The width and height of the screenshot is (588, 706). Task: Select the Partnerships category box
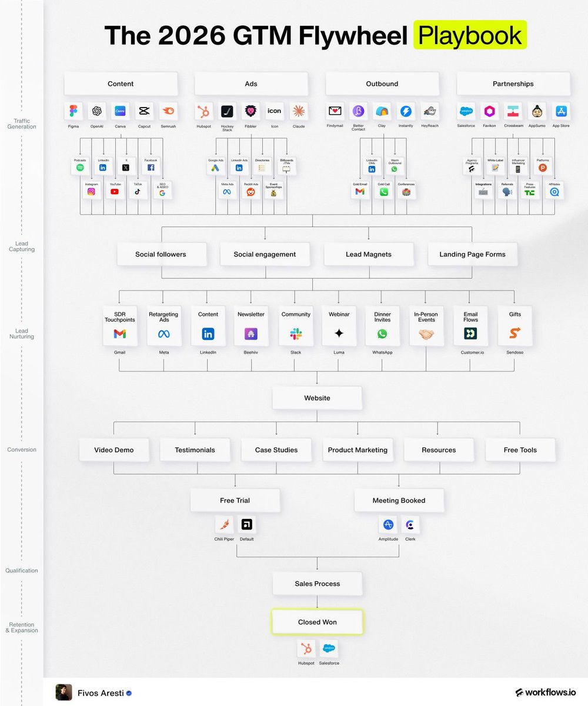tap(513, 84)
